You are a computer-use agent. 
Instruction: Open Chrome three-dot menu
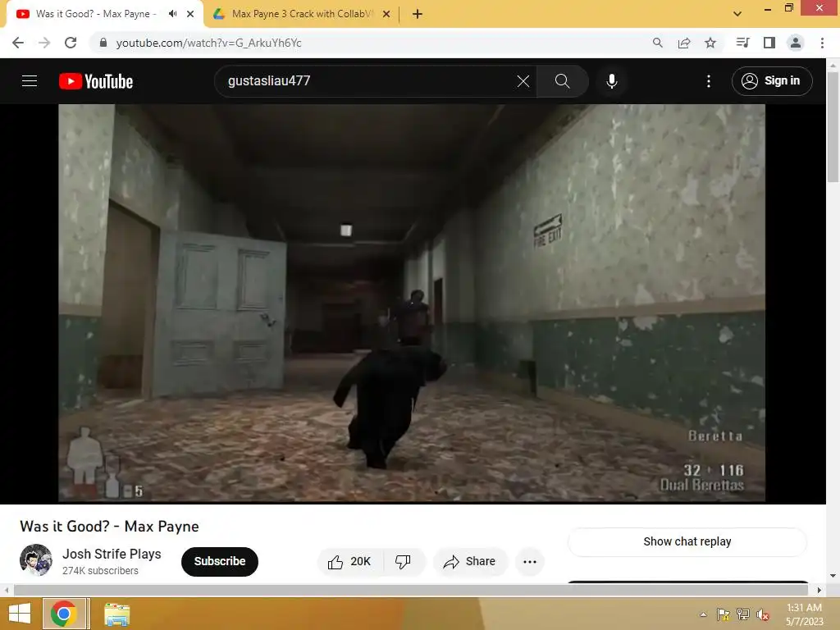(x=822, y=43)
